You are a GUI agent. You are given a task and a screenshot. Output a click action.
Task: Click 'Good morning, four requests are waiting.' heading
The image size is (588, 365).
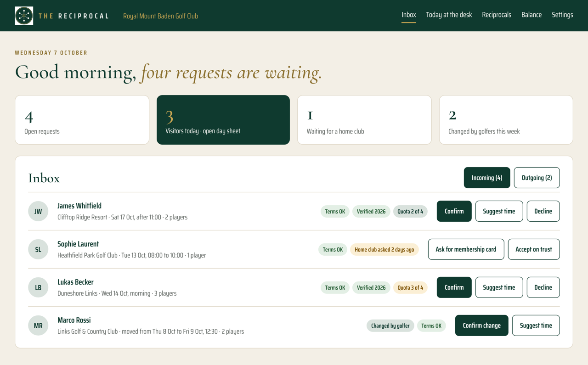[168, 73]
